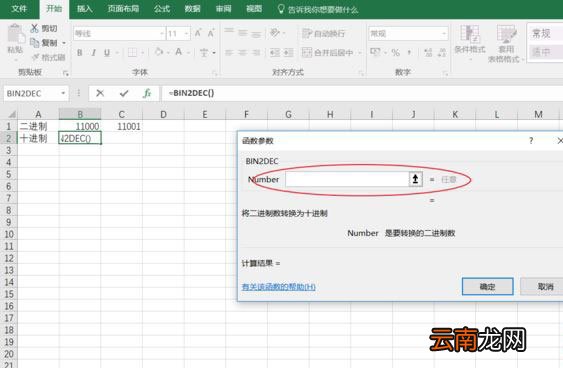The width and height of the screenshot is (563, 368).
Task: Align text to middle icon
Action: [243, 33]
